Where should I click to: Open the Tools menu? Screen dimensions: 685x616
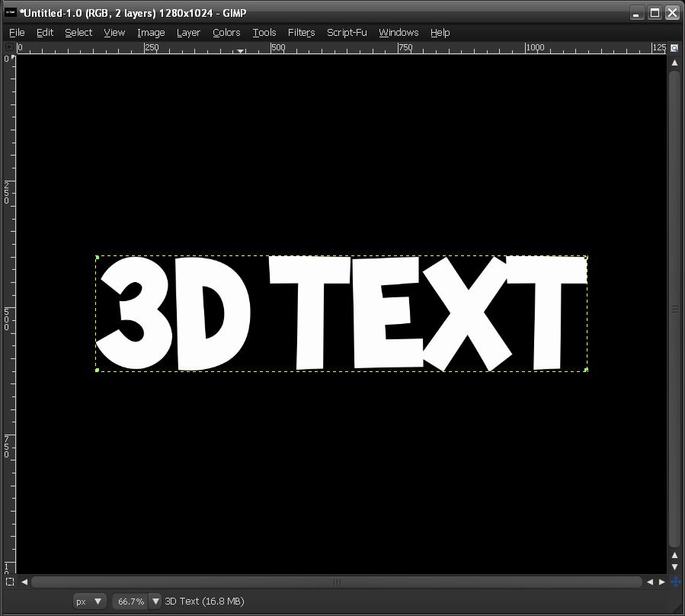pyautogui.click(x=264, y=32)
